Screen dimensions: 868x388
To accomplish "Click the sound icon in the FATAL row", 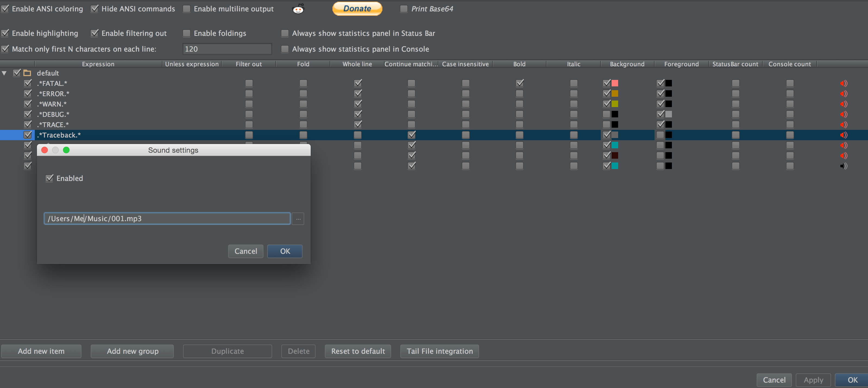I will pyautogui.click(x=843, y=83).
